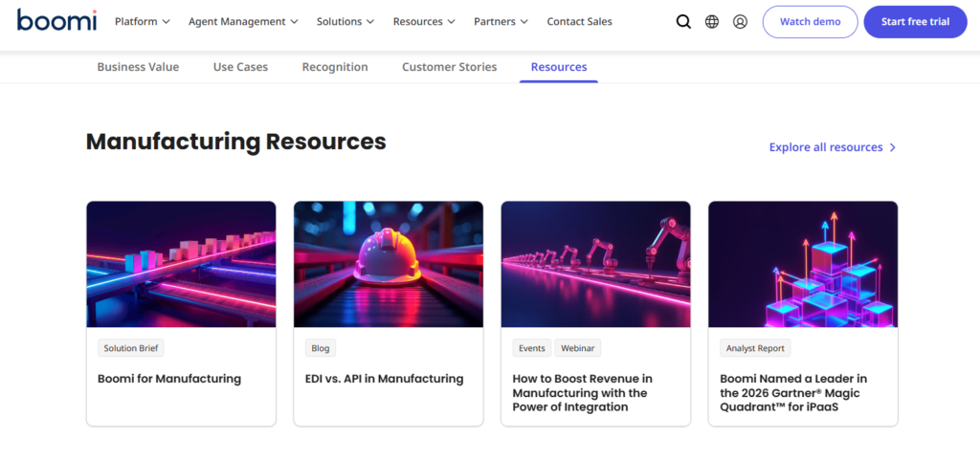Screen dimensions: 980x461
Task: Expand the Agent Management menu
Action: [x=243, y=21]
